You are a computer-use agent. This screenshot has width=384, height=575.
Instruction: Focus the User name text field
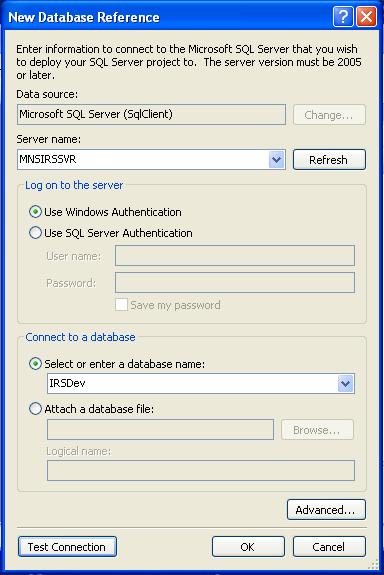pos(235,256)
